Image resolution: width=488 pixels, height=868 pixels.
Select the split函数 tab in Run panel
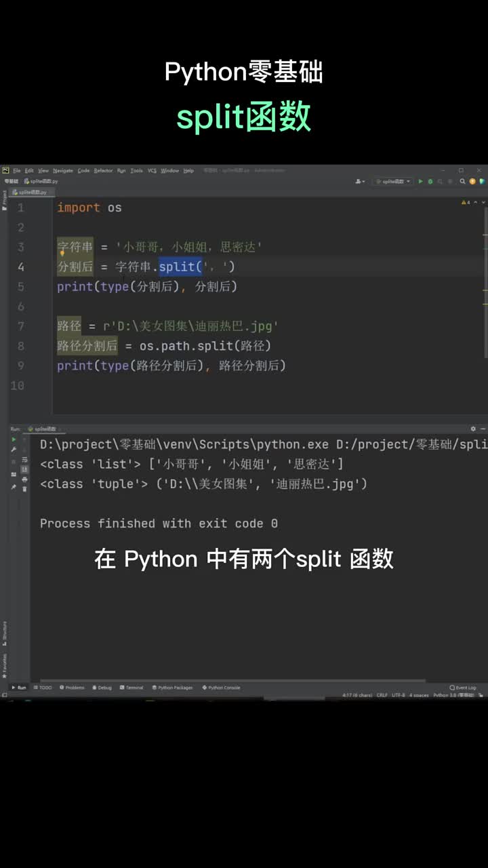tap(45, 429)
